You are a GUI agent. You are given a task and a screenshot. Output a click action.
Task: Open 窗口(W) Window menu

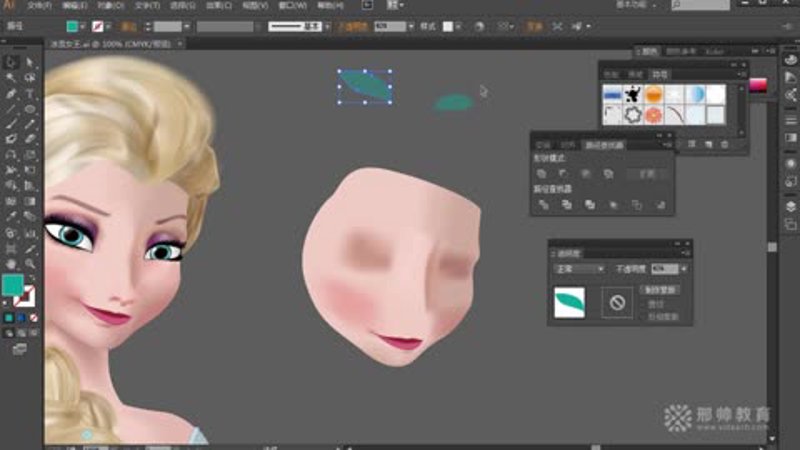point(293,5)
